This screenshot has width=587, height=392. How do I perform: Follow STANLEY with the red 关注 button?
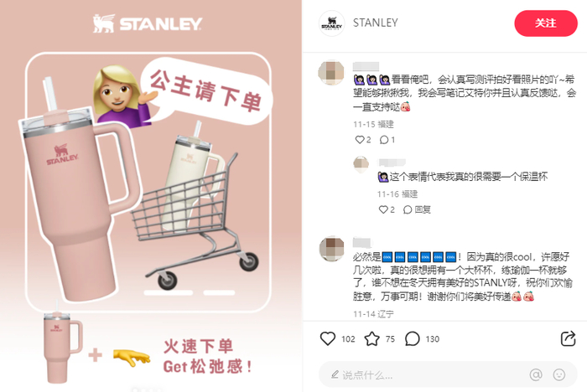click(x=545, y=23)
